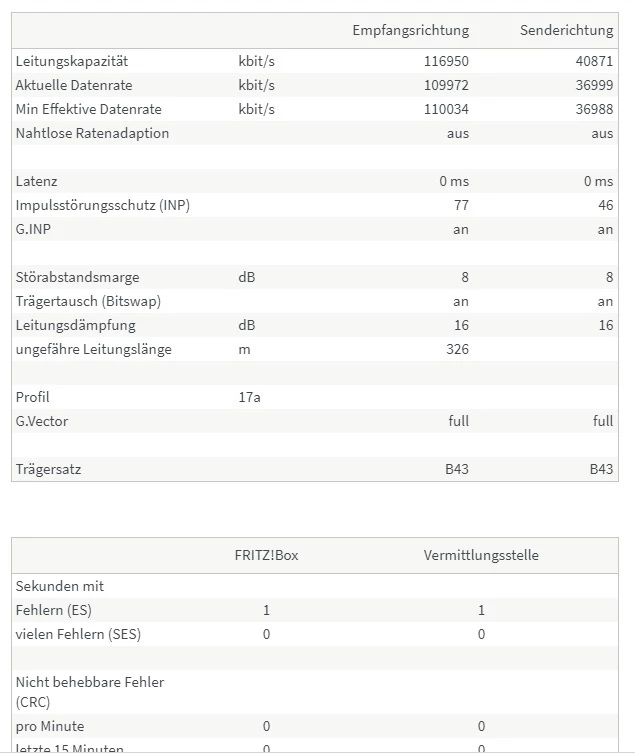The image size is (635, 753).
Task: Click the Latenz row label
Action: tap(37, 181)
